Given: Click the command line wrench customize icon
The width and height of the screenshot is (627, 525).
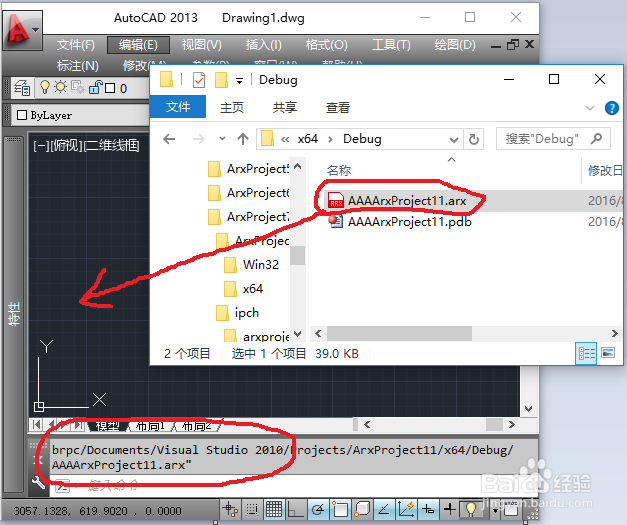Looking at the screenshot, I should 38,483.
